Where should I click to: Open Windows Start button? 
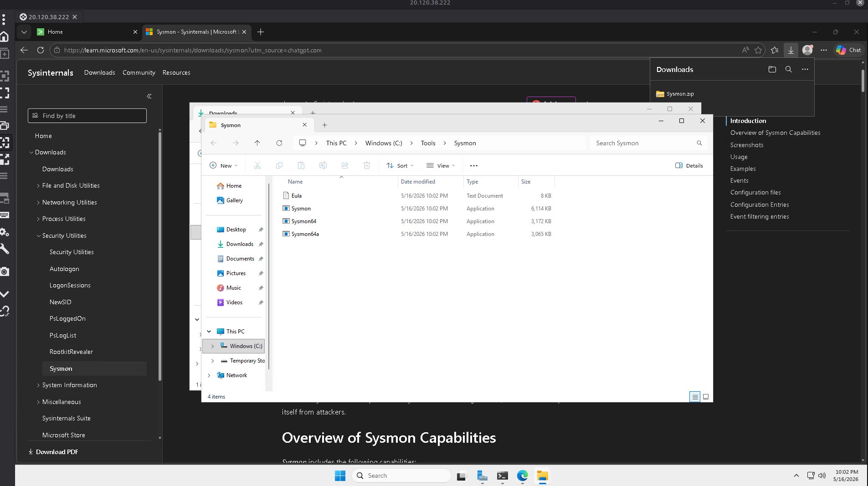pos(340,476)
